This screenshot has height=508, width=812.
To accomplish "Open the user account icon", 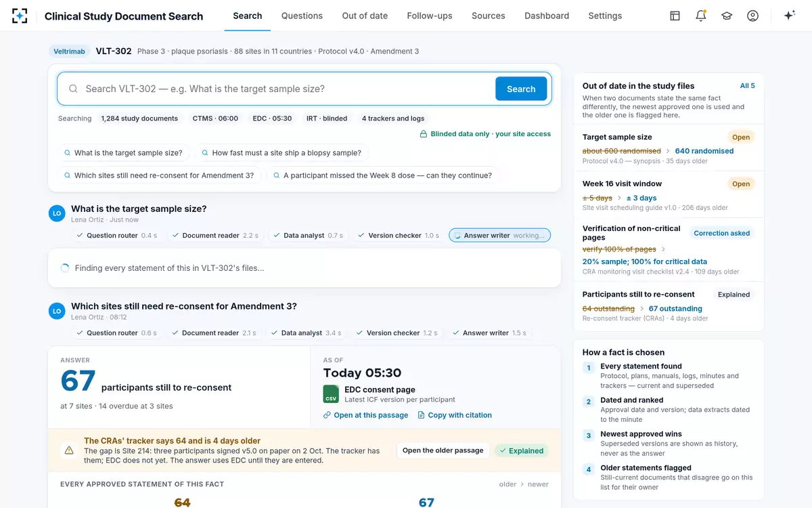I will click(752, 16).
